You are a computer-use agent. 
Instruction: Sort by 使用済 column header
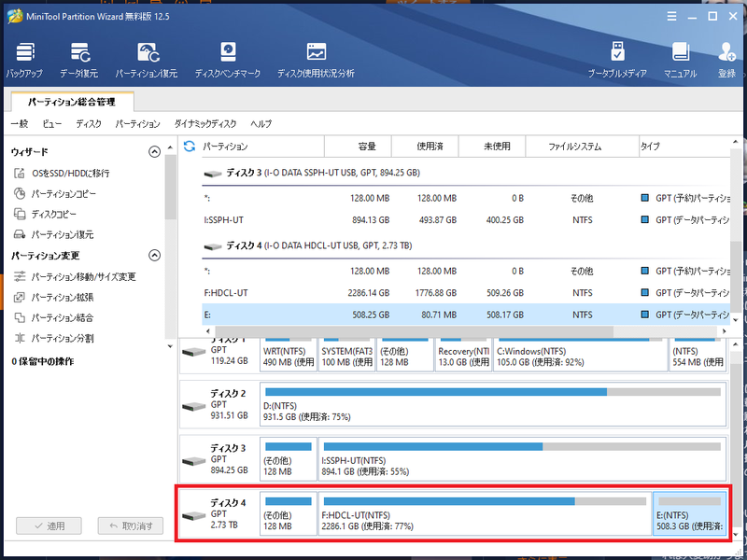point(425,147)
